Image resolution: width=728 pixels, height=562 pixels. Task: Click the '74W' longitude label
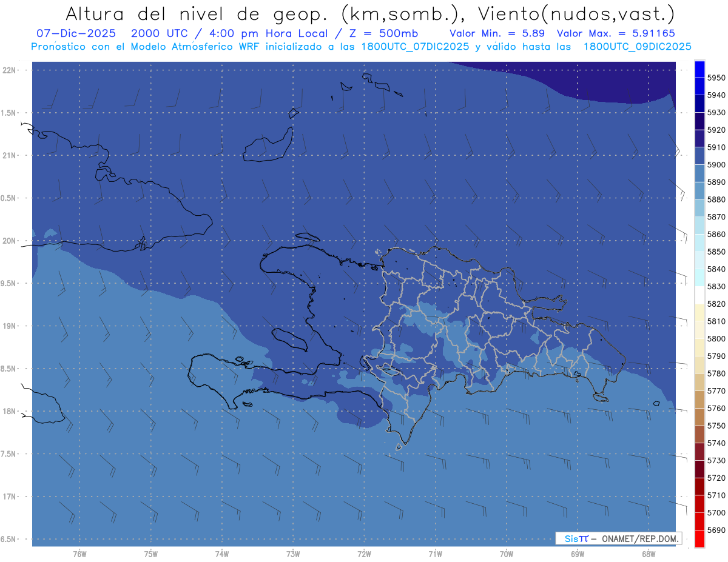pyautogui.click(x=222, y=554)
